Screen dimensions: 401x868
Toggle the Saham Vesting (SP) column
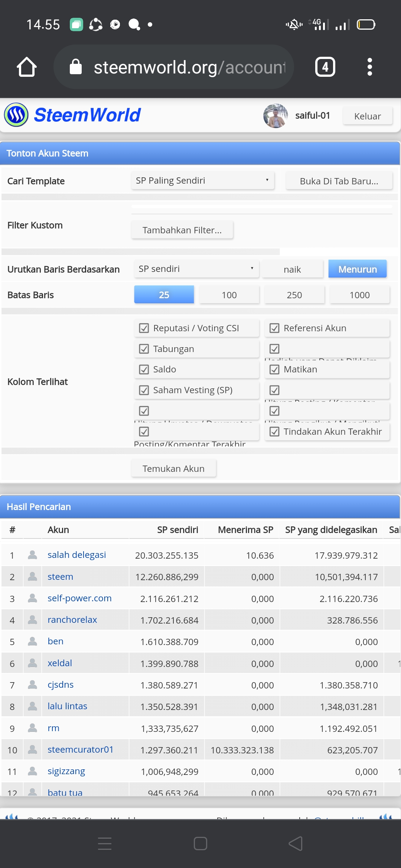[x=196, y=390]
